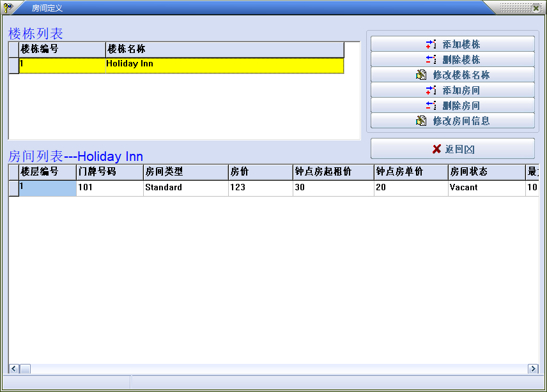
Task: Click the Standard room type cell
Action: coord(185,188)
